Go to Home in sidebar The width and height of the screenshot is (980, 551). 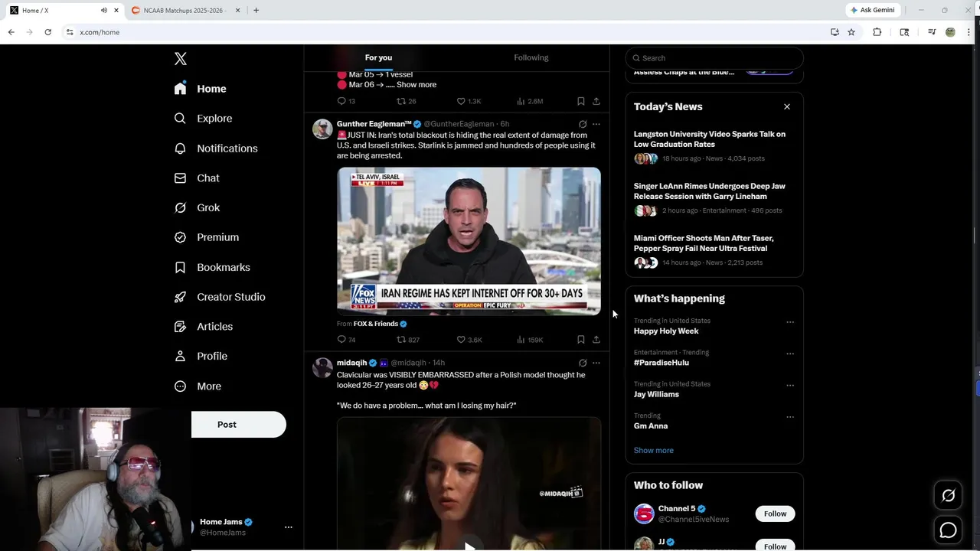200,89
